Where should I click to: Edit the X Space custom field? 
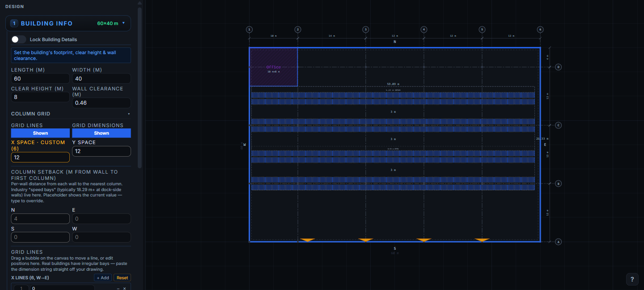(x=40, y=158)
